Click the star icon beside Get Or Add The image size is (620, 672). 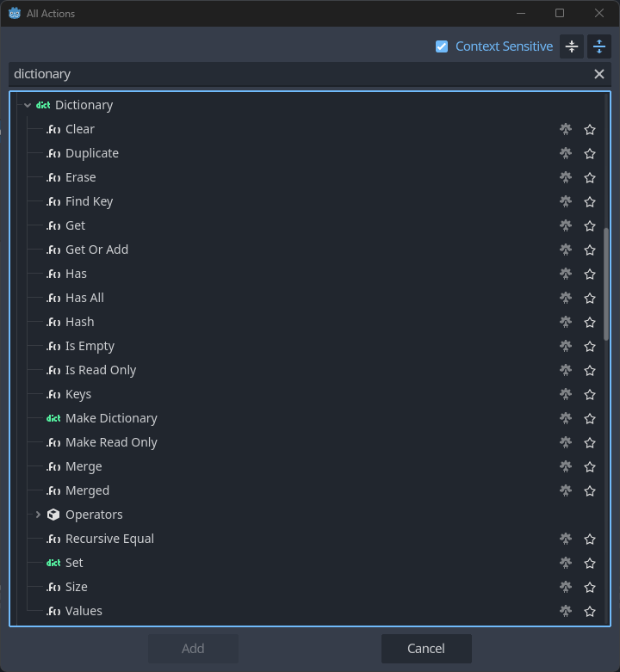tap(590, 250)
